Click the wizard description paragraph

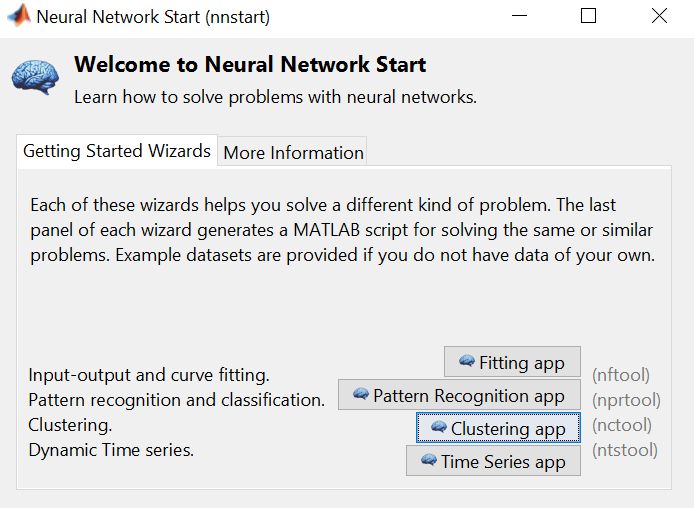(342, 229)
